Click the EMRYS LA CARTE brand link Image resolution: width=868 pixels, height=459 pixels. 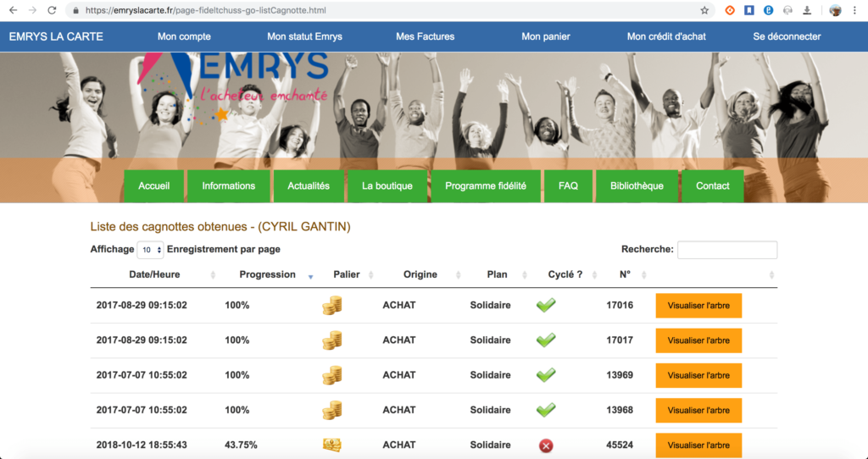click(56, 36)
